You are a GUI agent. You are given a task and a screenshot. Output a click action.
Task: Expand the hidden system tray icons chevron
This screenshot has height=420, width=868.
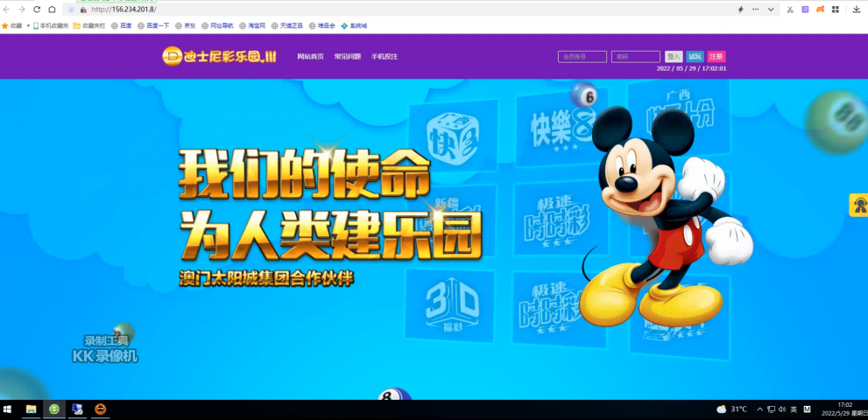tap(760, 409)
